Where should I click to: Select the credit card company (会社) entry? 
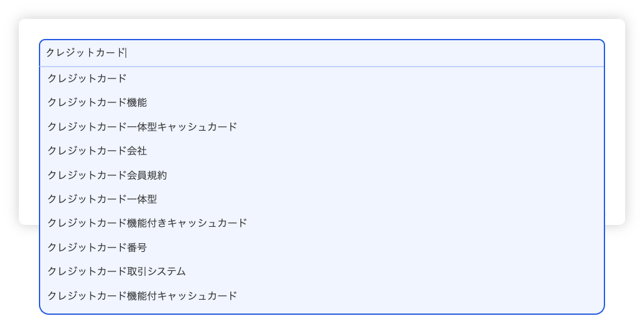(97, 151)
